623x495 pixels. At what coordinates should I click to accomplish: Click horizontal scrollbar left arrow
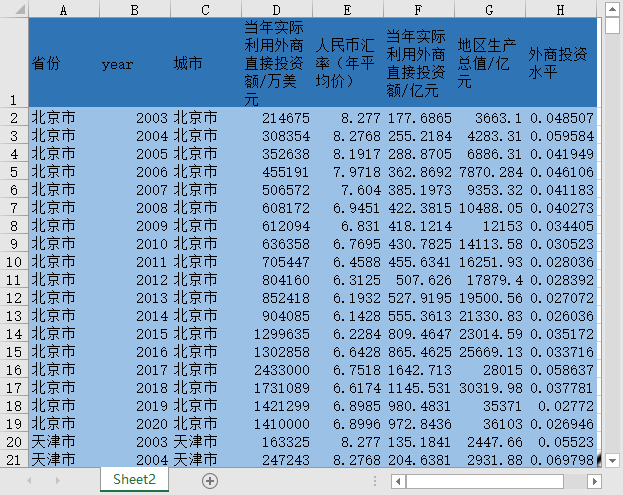click(x=398, y=481)
